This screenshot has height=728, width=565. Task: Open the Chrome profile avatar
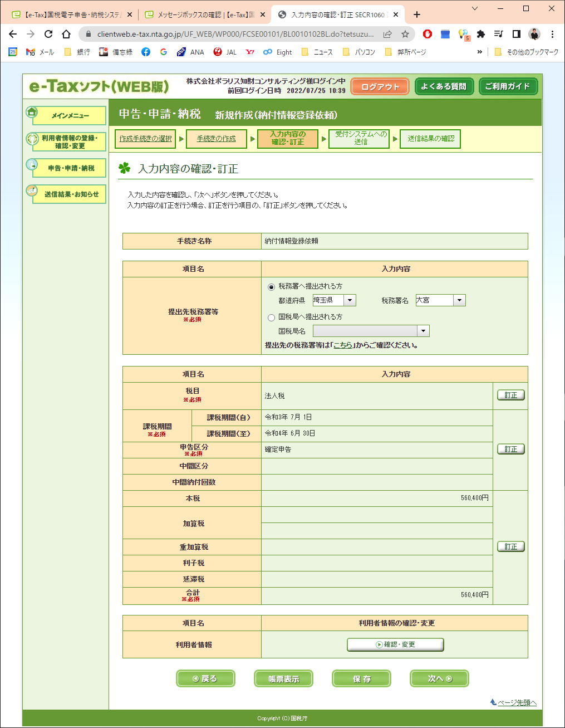click(x=534, y=34)
